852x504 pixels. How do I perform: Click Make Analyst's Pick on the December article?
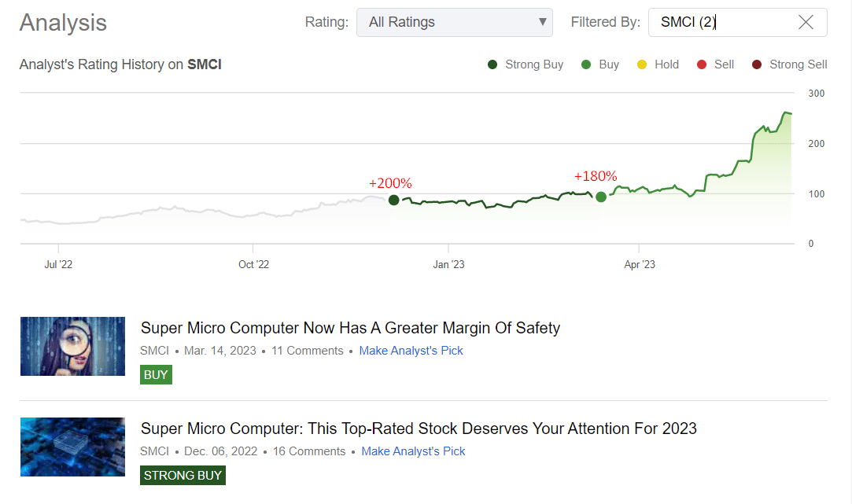click(x=413, y=451)
